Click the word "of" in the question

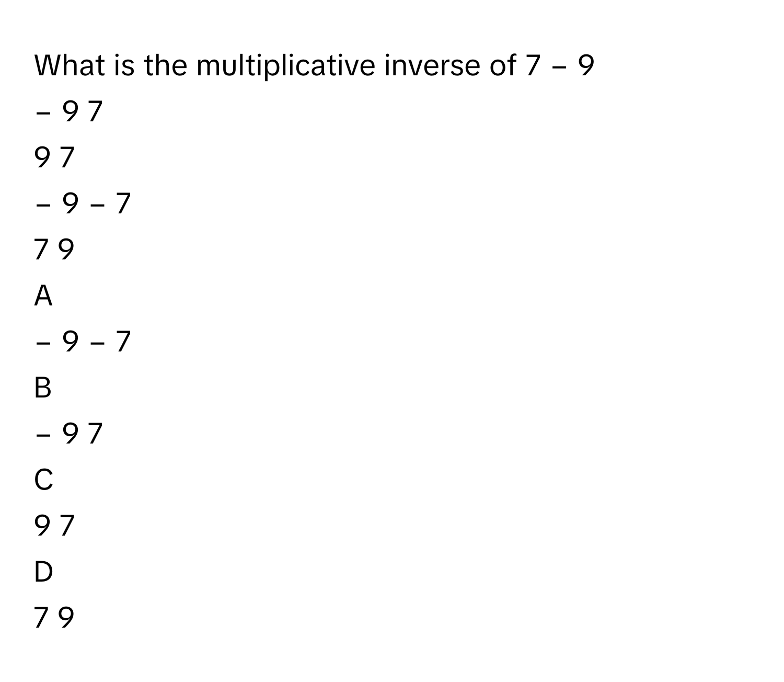pos(501,66)
